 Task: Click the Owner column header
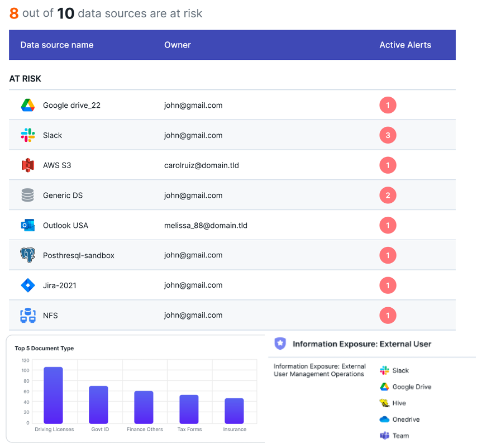point(178,45)
